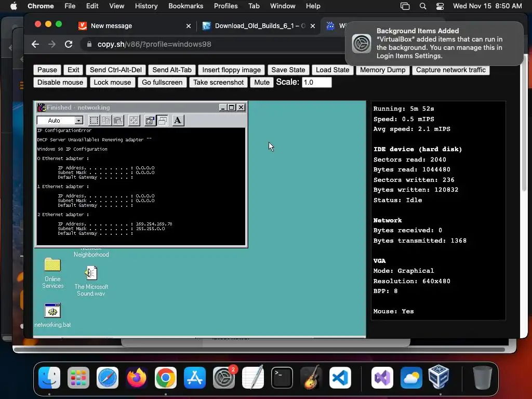Click the Font 'A' icon in DOS toolbar
Image resolution: width=532 pixels, height=399 pixels.
pyautogui.click(x=178, y=121)
